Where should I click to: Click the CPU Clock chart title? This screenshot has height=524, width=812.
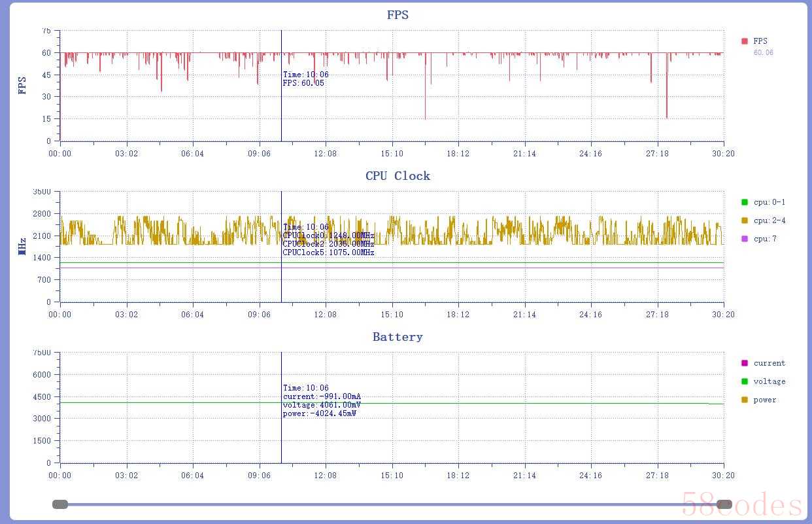398,176
